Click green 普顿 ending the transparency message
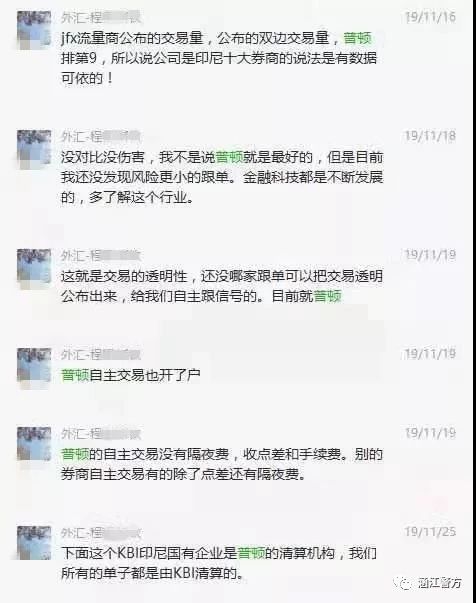 click(328, 296)
